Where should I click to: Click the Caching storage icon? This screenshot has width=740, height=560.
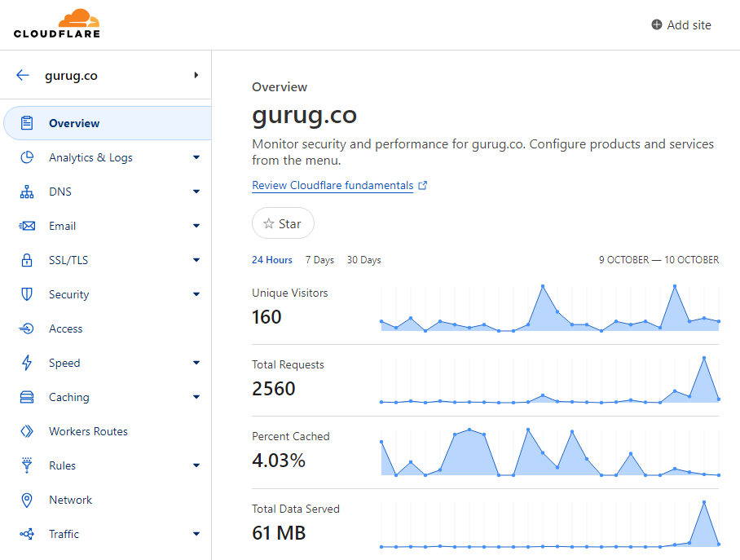[27, 397]
